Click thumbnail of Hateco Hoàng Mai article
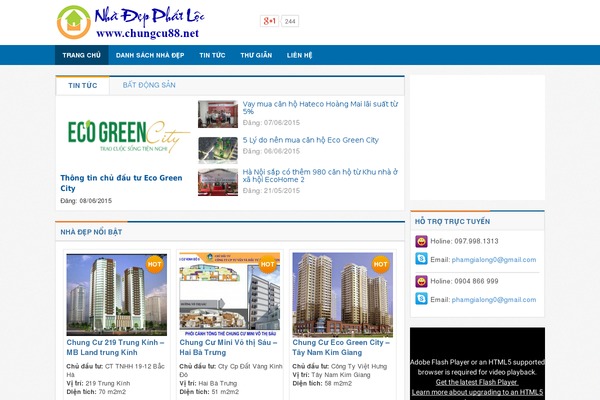 [x=218, y=114]
